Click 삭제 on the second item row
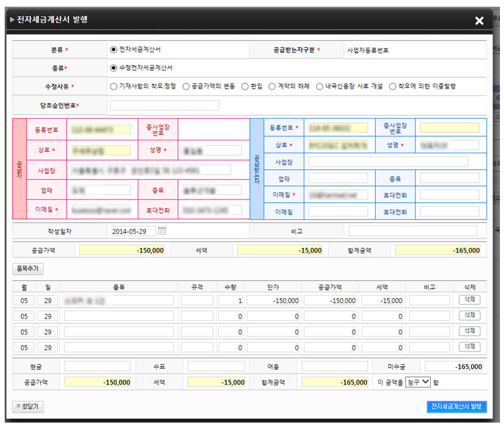504x430 pixels. pos(470,315)
